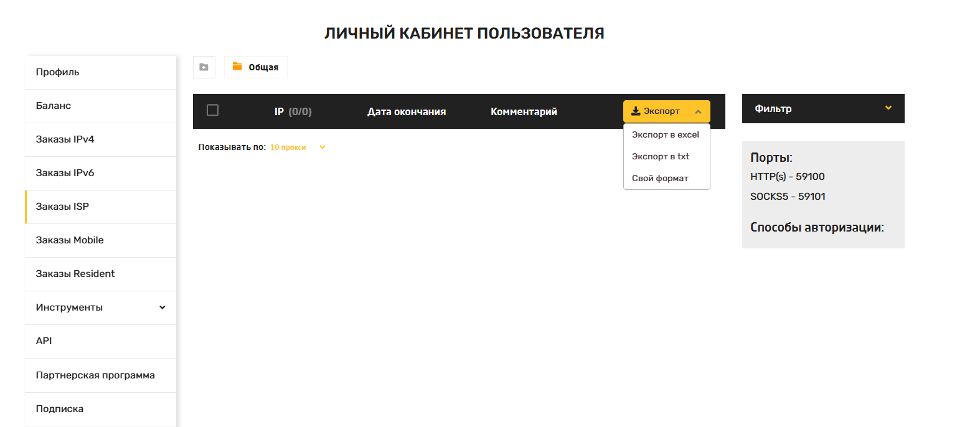
Task: Click the Личный кабинет пользователя title
Action: coord(464,34)
